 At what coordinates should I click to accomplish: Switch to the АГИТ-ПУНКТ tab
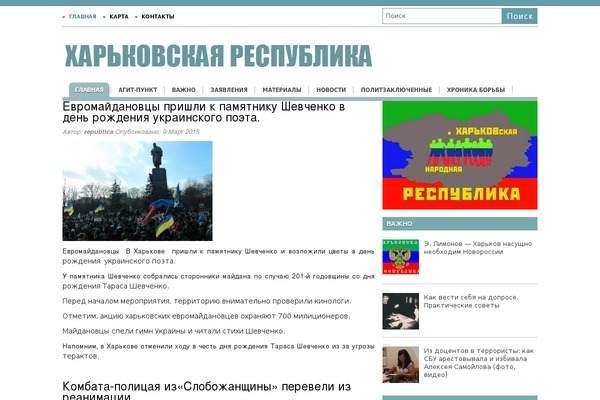click(137, 90)
